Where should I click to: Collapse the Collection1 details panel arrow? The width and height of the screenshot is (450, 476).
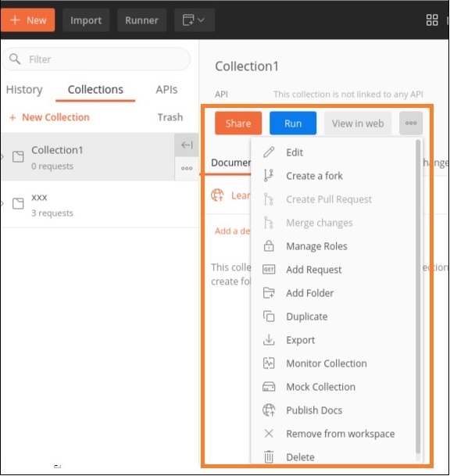coord(187,145)
